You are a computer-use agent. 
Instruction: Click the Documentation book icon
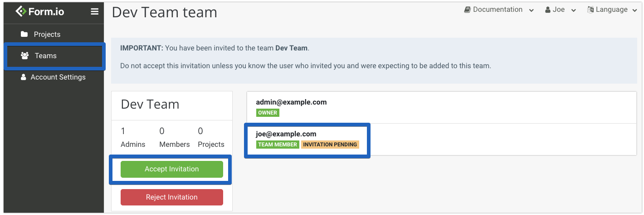click(x=468, y=10)
